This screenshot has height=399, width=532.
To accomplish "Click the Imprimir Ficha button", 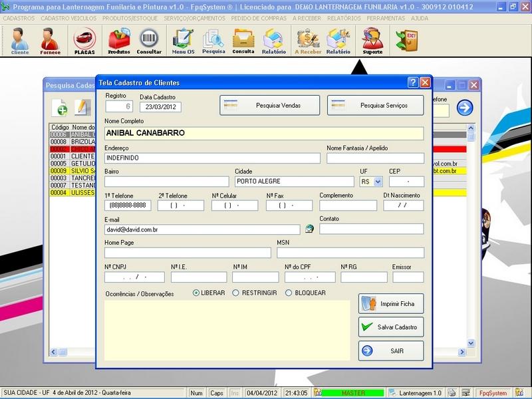I will pos(391,304).
